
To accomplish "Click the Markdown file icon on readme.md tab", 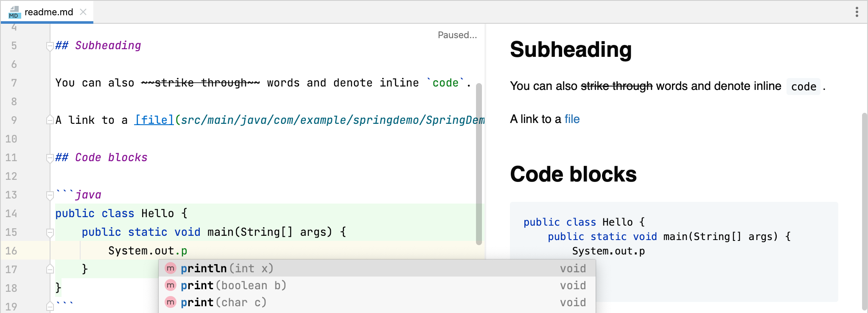I will (x=14, y=12).
